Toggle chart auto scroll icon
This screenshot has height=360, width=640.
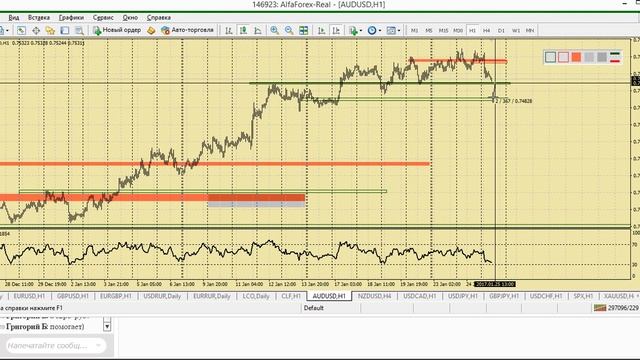322,31
